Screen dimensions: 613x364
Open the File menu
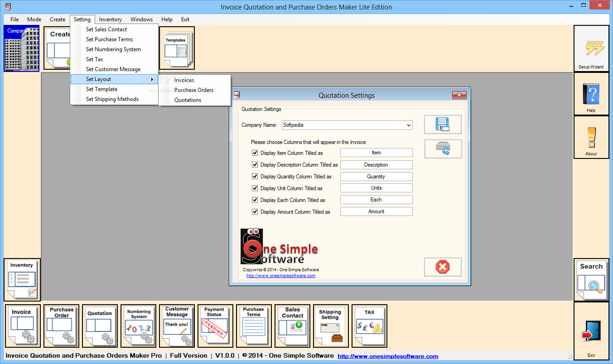point(14,19)
